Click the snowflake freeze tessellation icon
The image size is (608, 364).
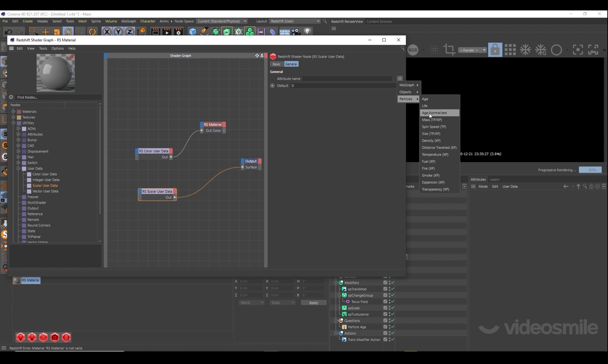pos(525,50)
